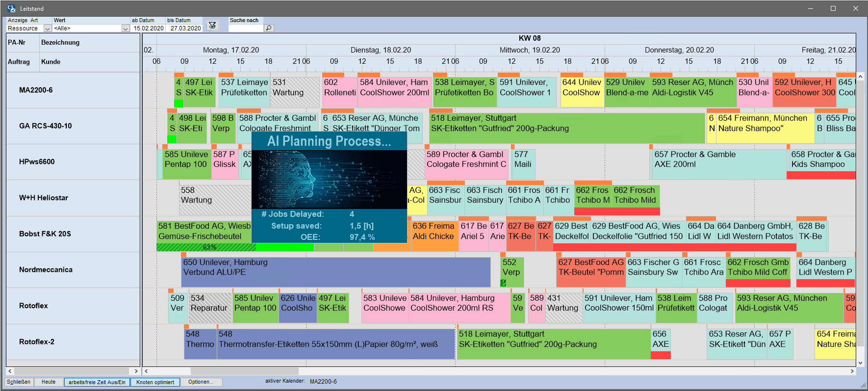868x391 pixels.
Task: Select resource row MA2200-6
Action: click(x=73, y=90)
